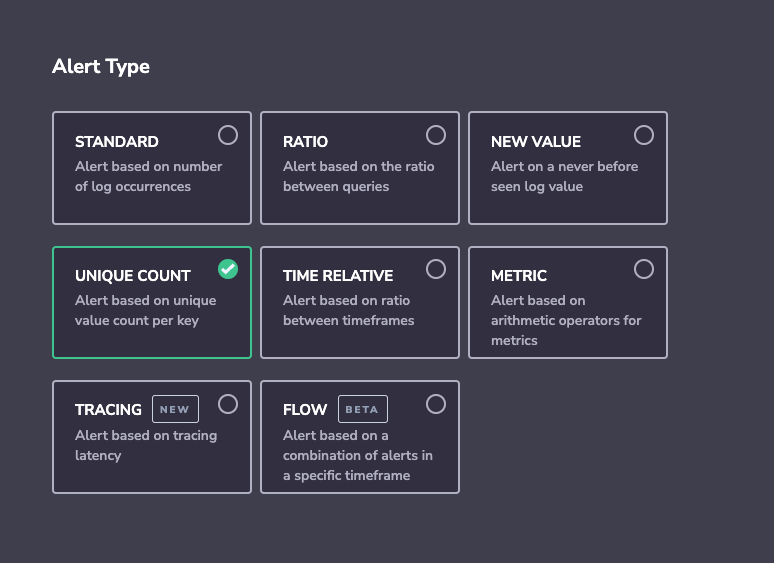Click the green Unique Count checkmark

pyautogui.click(x=228, y=269)
